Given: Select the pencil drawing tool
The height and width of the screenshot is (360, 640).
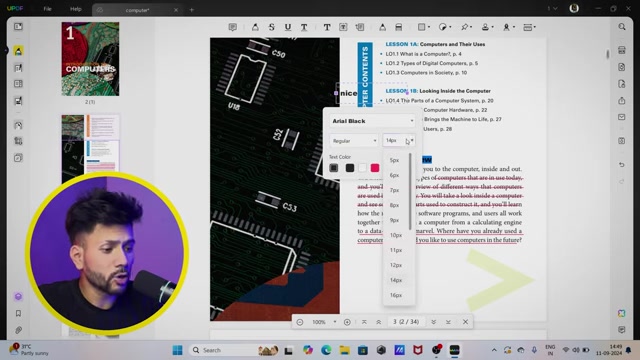Looking at the screenshot, I should click(x=382, y=27).
